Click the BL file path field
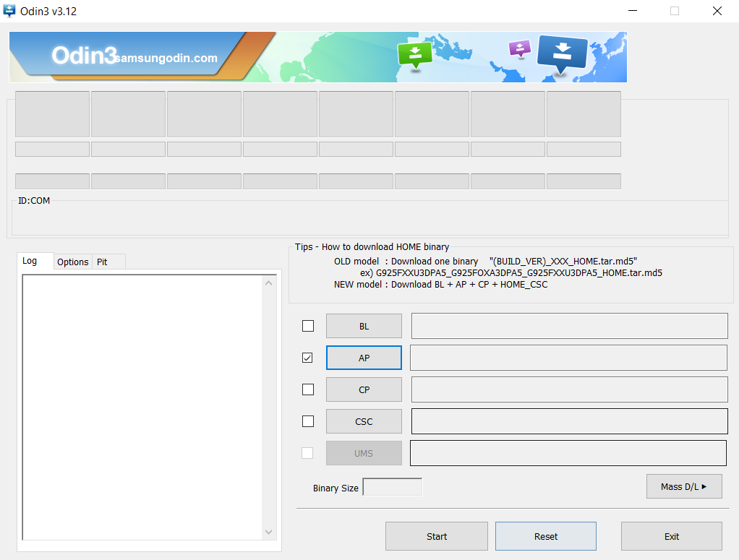This screenshot has height=560, width=739. point(569,326)
